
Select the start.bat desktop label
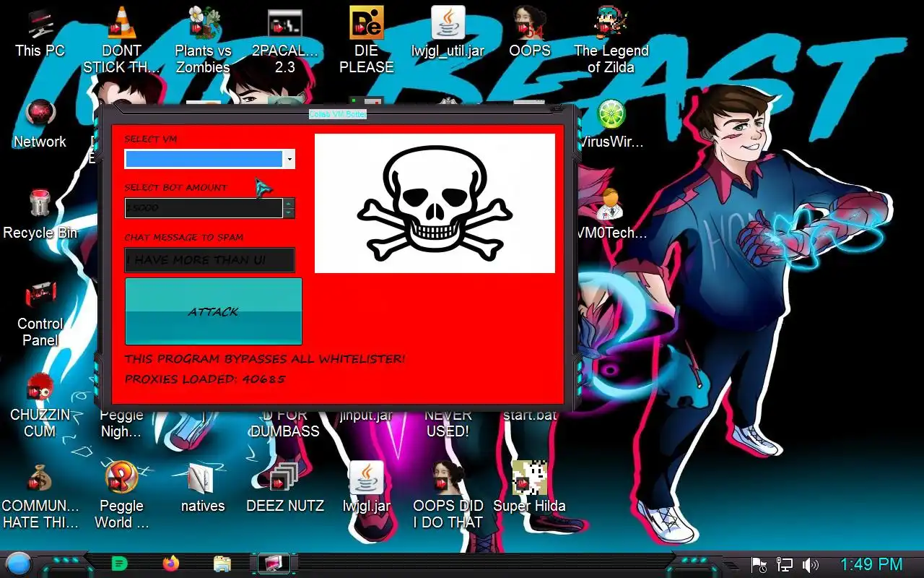(x=529, y=415)
